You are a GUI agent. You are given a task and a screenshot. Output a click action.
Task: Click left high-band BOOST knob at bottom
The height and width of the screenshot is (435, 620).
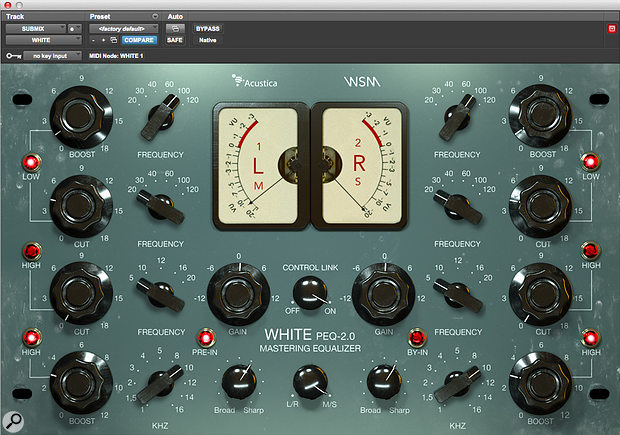[81, 383]
